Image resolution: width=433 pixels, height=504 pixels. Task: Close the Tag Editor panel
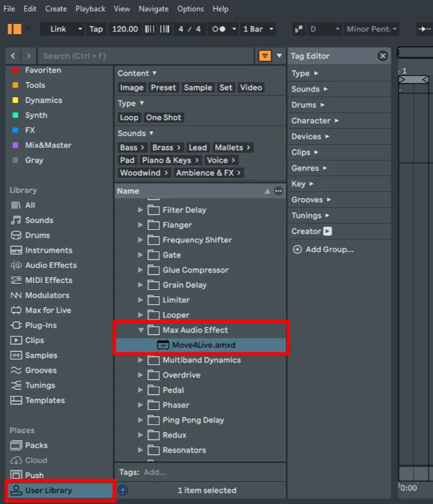382,56
